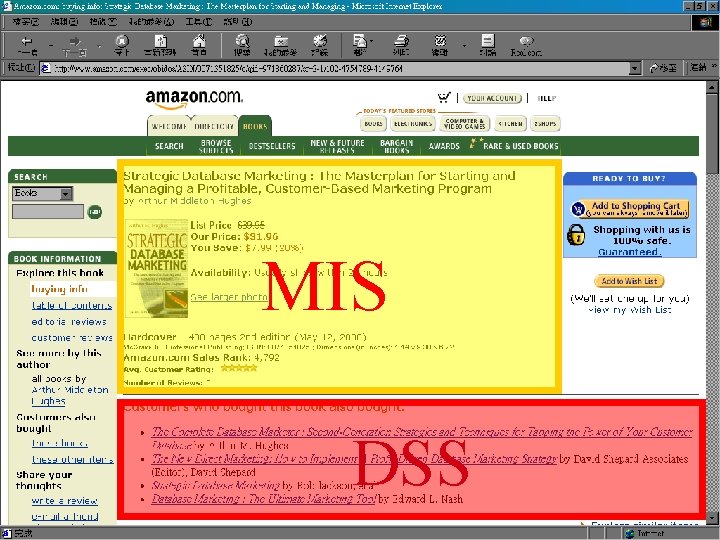Click inside the sidebar search text field
Viewport: 720px width, 540px height.
click(x=48, y=212)
